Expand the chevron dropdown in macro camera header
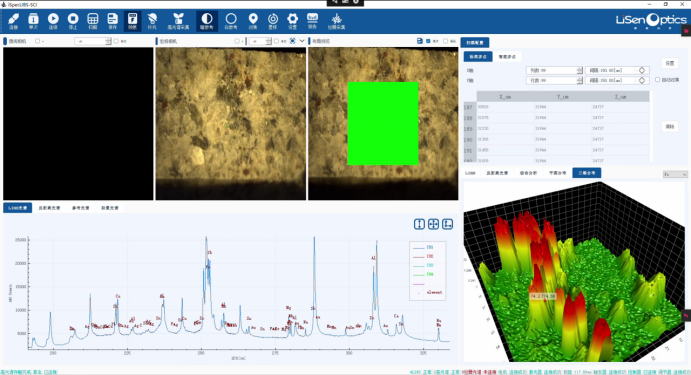The width and height of the screenshot is (691, 375). [x=302, y=41]
